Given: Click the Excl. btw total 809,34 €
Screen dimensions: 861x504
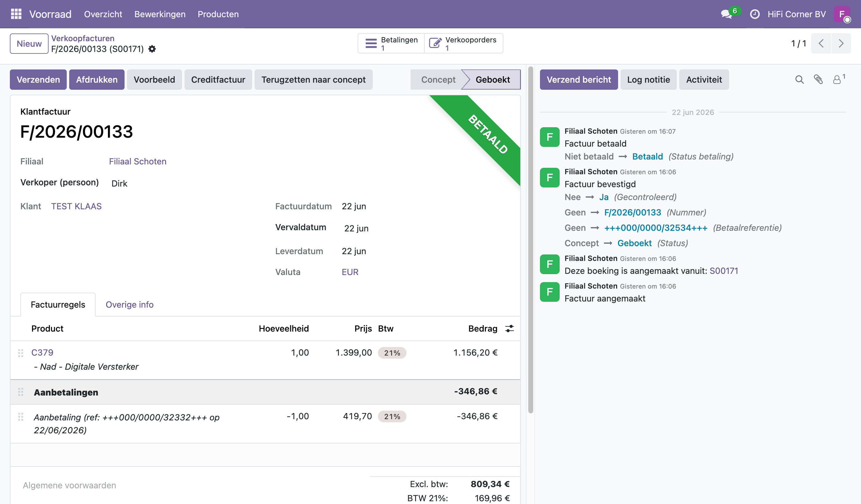Looking at the screenshot, I should point(490,484).
